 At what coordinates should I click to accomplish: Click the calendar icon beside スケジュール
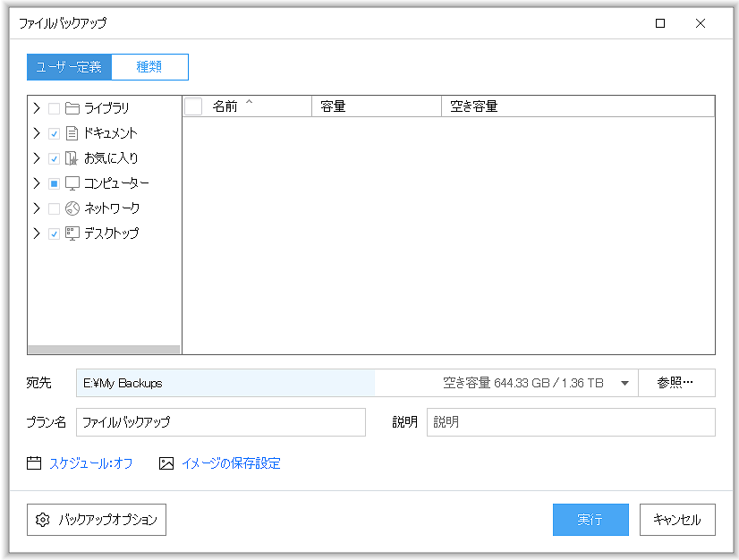point(34,463)
